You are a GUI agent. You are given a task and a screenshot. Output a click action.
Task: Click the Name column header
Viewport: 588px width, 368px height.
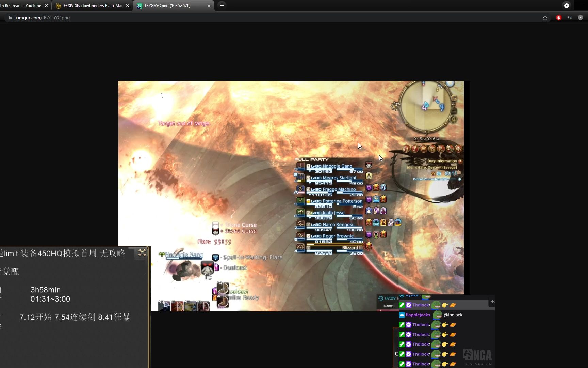coord(388,306)
